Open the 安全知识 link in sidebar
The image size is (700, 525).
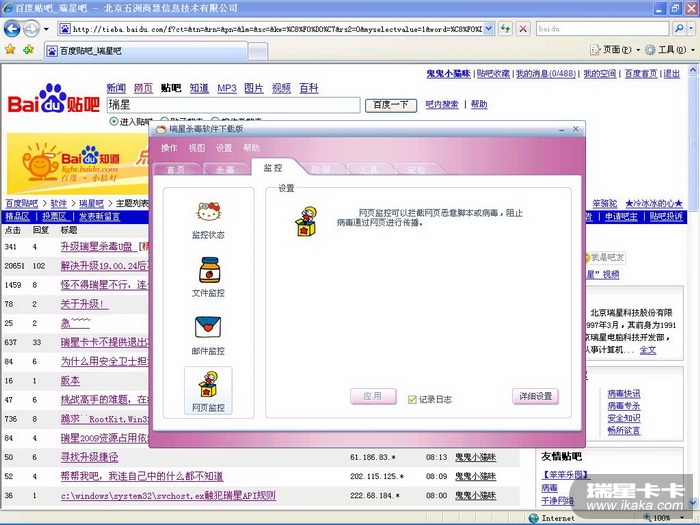(x=624, y=418)
